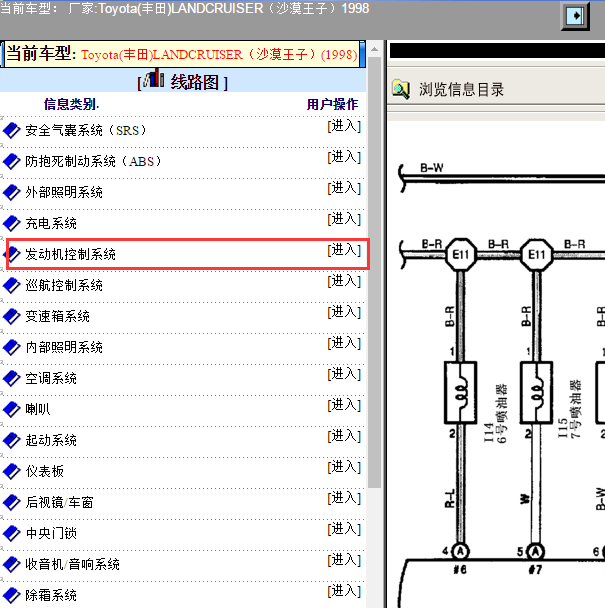This screenshot has width=605, height=608.
Task: Click [进入] for 除霜系统
Action: click(x=344, y=591)
